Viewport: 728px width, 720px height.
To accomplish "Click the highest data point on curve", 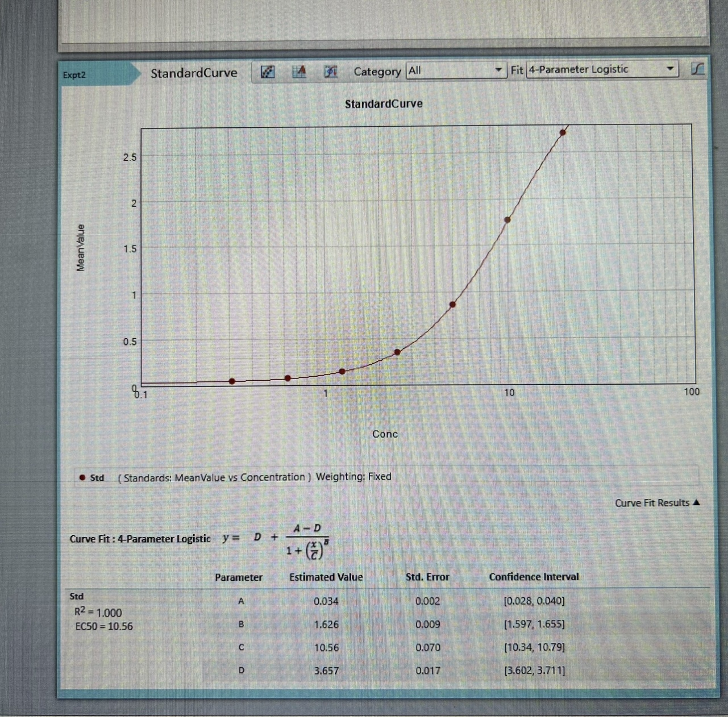I will pyautogui.click(x=563, y=132).
